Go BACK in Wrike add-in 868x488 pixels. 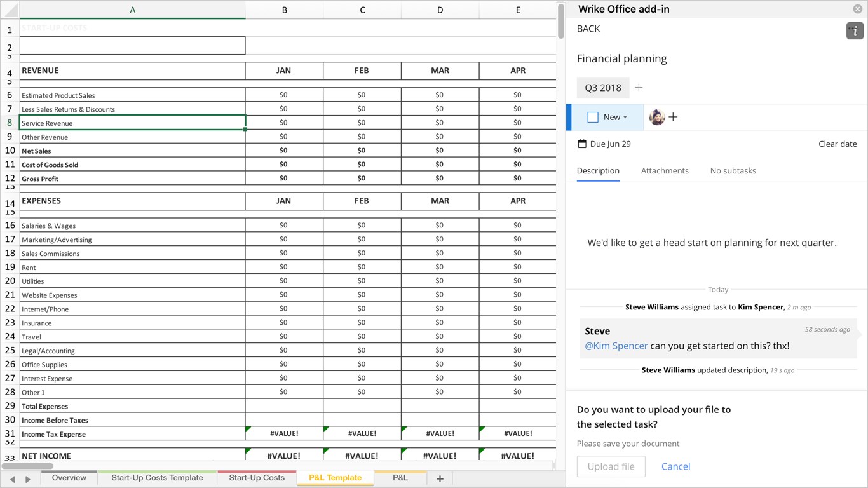[x=588, y=29]
